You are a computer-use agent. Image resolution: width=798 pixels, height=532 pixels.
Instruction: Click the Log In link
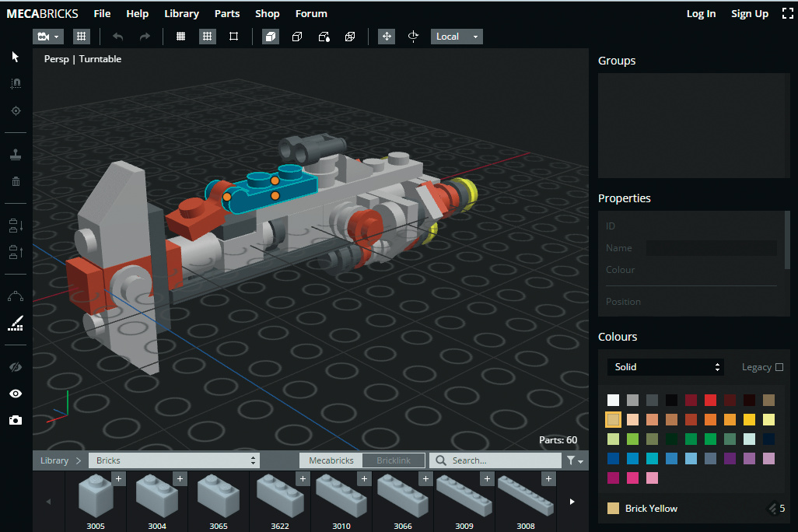point(701,13)
